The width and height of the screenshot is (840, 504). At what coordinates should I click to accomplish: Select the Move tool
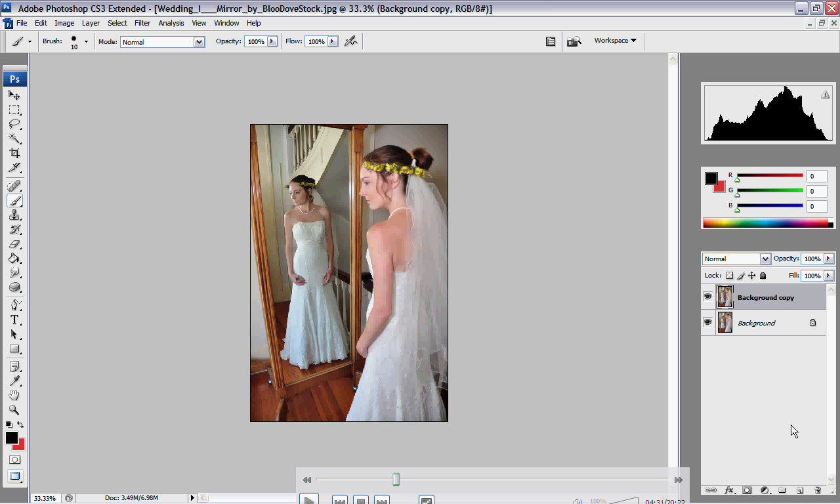(14, 95)
